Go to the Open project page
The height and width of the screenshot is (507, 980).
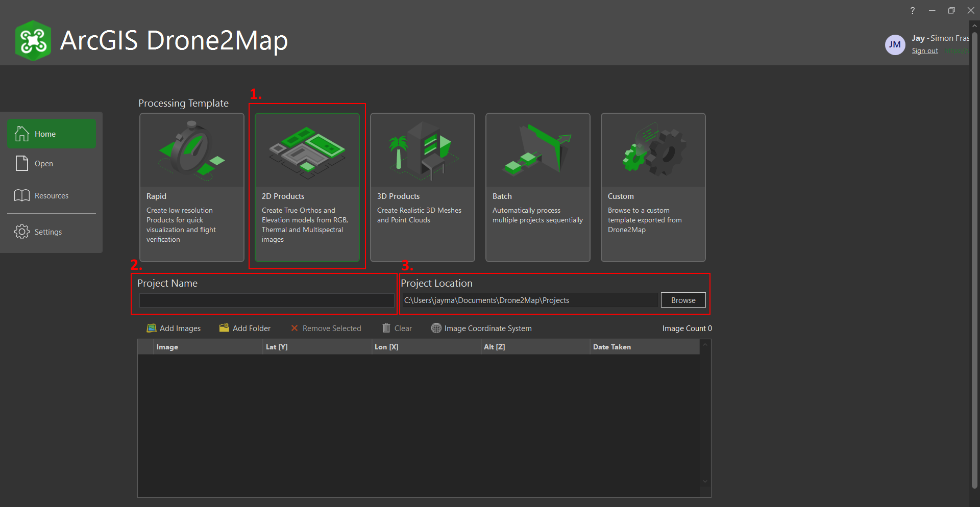tap(22, 163)
